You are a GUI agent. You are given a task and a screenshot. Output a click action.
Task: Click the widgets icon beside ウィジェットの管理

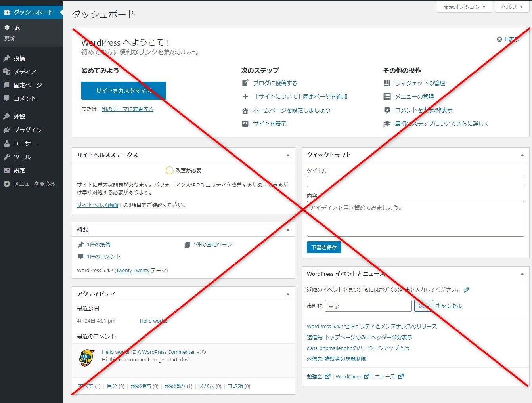click(x=387, y=83)
